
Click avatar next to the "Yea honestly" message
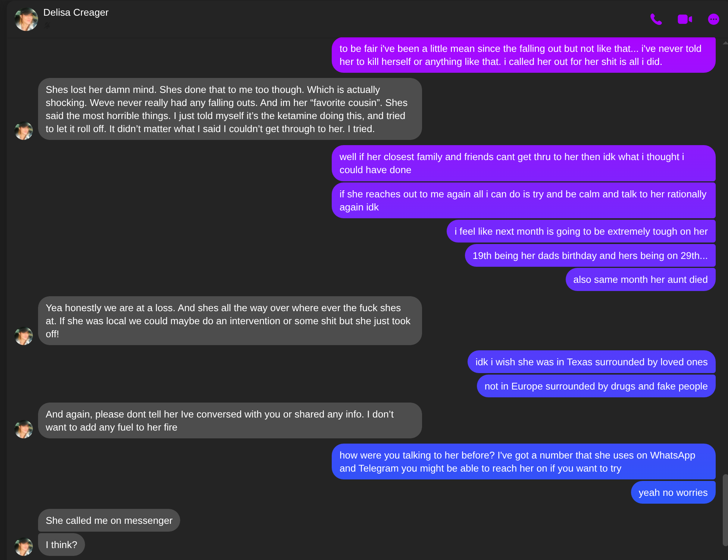(24, 336)
